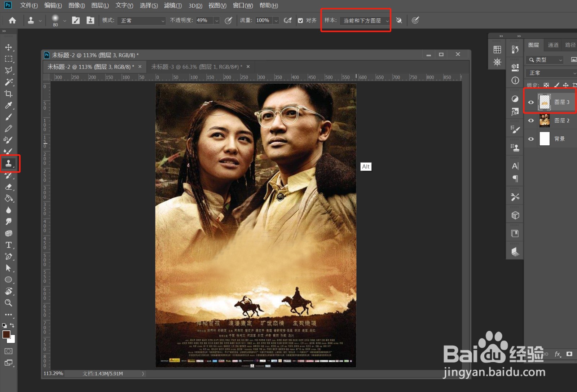Select the Polygonal Lasso tool
This screenshot has width=577, height=392.
coord(9,70)
